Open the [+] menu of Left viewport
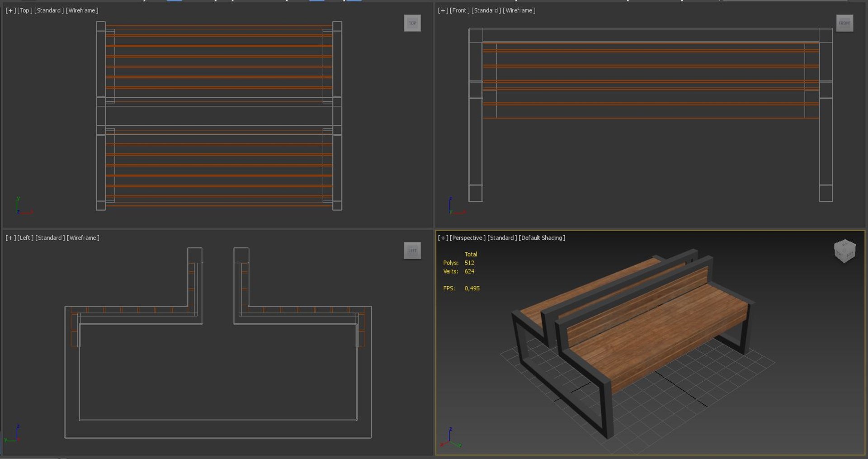The height and width of the screenshot is (459, 868). (x=10, y=238)
